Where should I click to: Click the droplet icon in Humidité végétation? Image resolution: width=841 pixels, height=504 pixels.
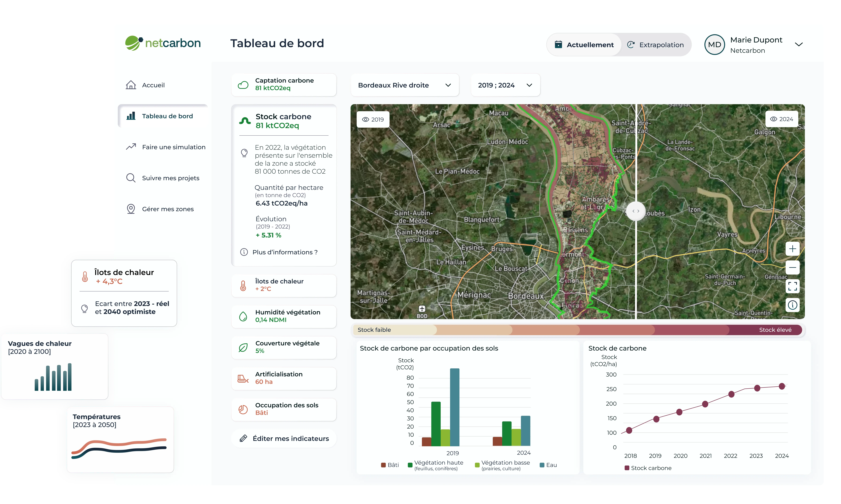click(243, 317)
